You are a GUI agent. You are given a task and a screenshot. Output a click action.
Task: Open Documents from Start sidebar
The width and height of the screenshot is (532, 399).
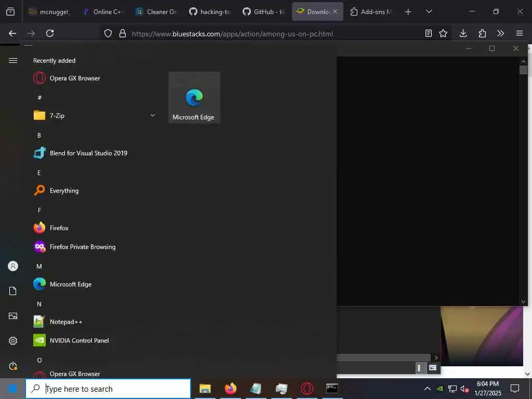pyautogui.click(x=13, y=291)
